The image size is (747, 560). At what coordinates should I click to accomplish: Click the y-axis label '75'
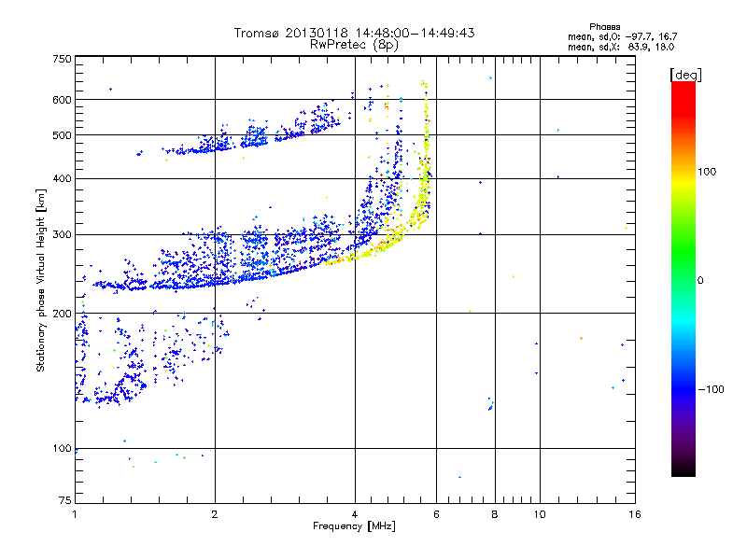click(65, 500)
